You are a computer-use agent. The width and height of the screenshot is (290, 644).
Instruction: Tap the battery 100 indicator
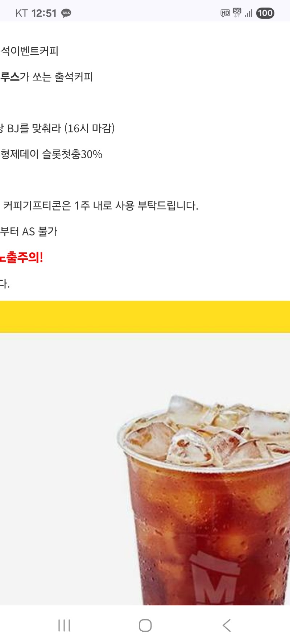tap(265, 13)
